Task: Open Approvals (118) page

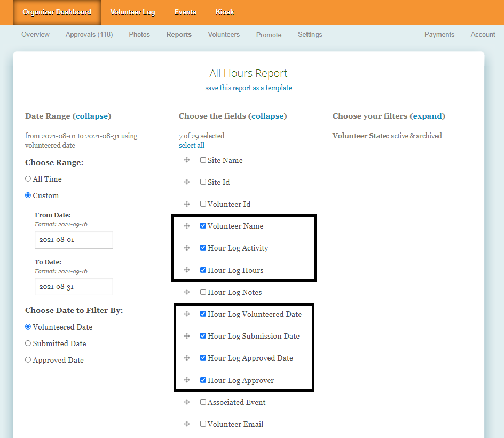Action: 89,34
